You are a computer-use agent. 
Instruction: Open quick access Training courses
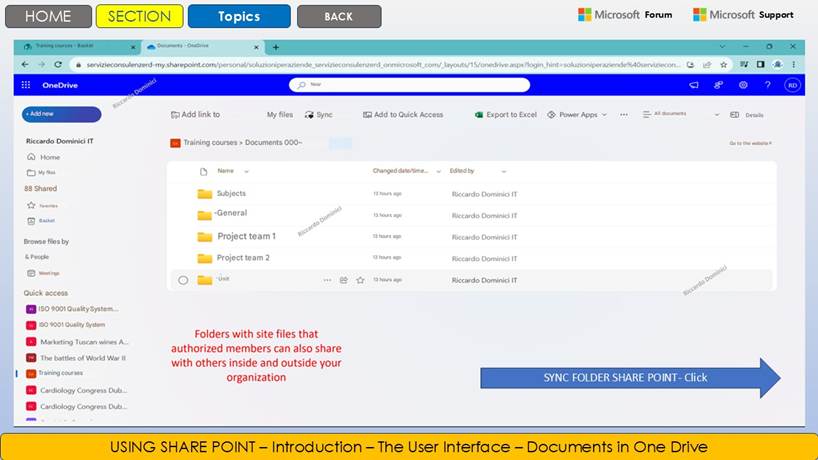[55, 373]
